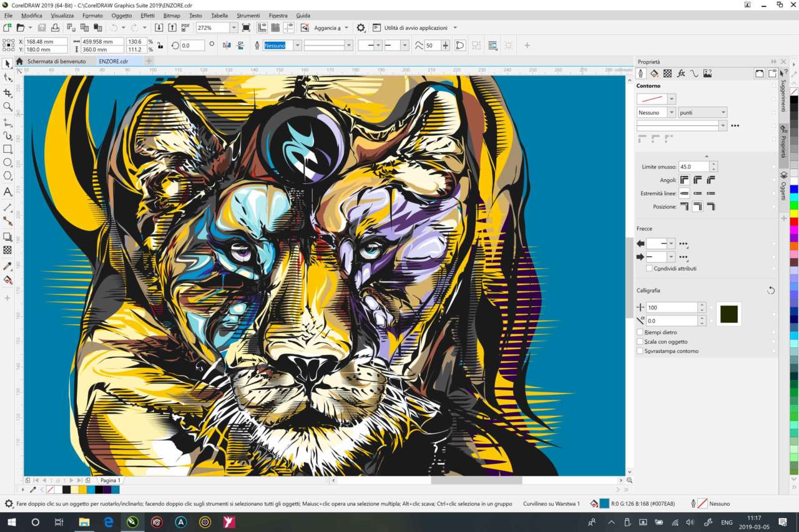This screenshot has height=532, width=799.
Task: Select the Crop tool
Action: click(x=7, y=92)
